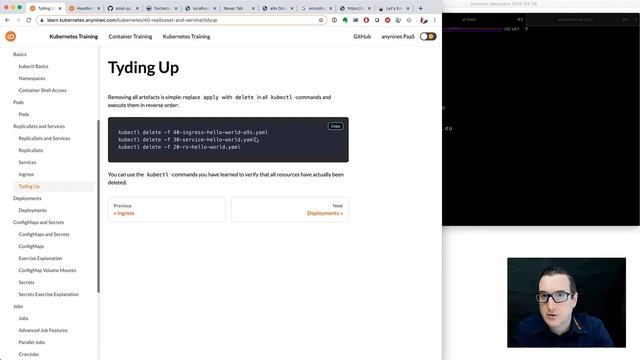The height and width of the screenshot is (360, 640).
Task: Open the bold Kubernetes Training header link
Action: coord(73,36)
